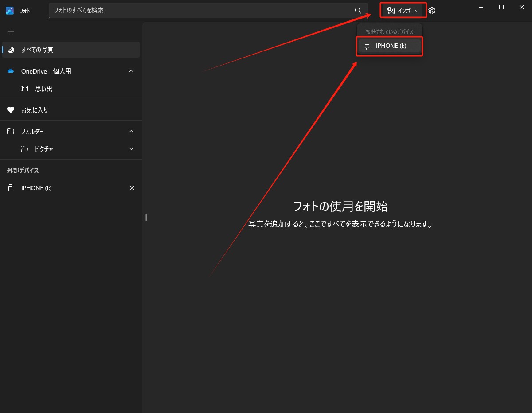Open OneDrive - 個人用 section

[71, 71]
